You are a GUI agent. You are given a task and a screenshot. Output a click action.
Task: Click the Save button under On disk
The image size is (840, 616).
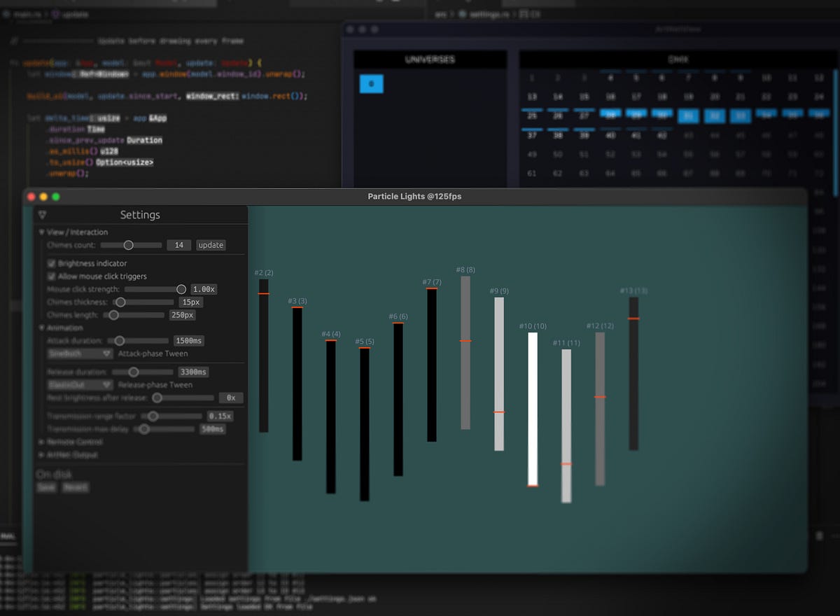[46, 488]
